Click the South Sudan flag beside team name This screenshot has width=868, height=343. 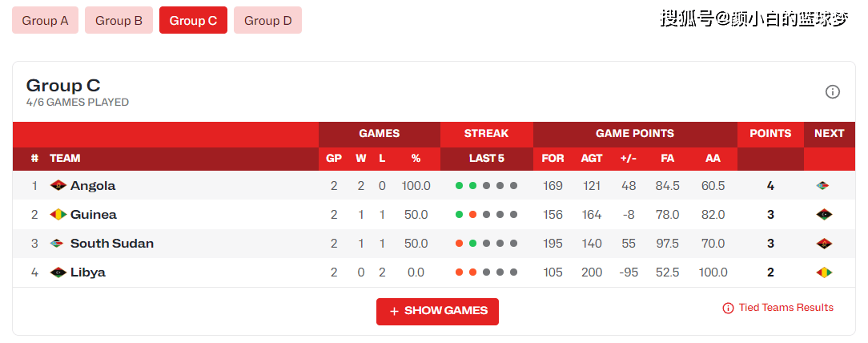(x=58, y=244)
